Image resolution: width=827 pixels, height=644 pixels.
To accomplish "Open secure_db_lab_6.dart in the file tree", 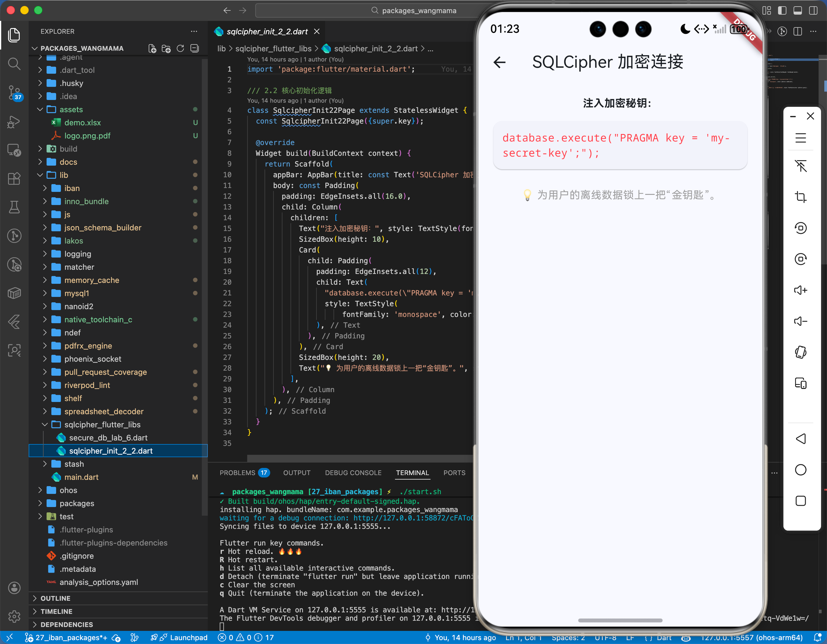I will pyautogui.click(x=119, y=438).
